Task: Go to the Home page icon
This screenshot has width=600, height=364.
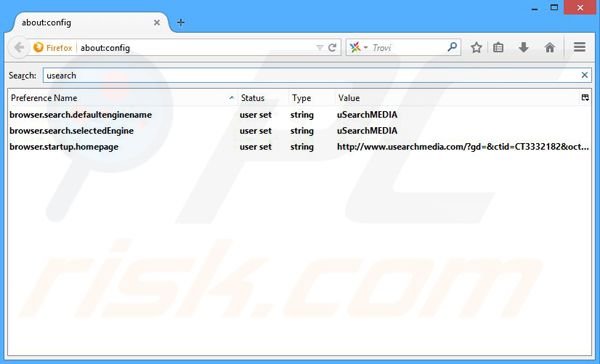Action: pos(549,47)
